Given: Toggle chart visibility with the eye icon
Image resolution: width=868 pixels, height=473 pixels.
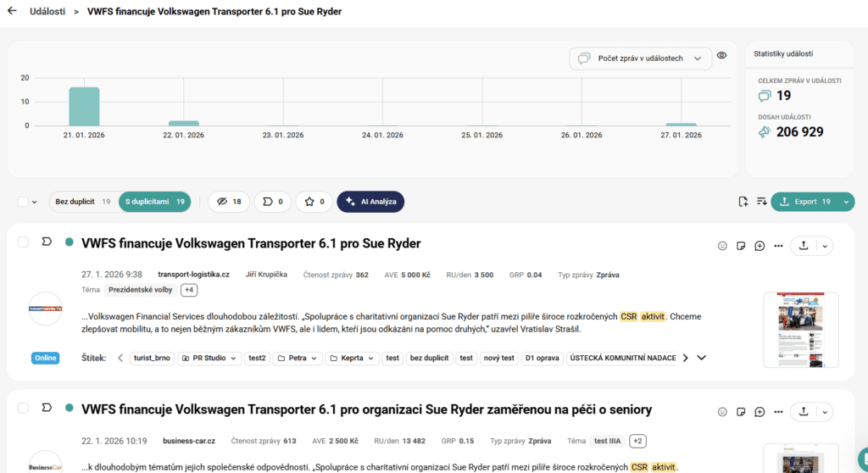Looking at the screenshot, I should pos(722,55).
